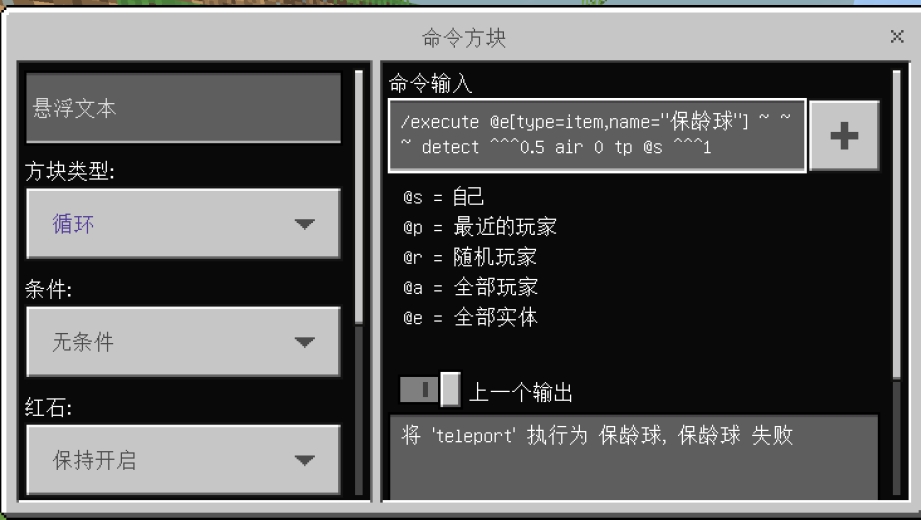Toggle the 上一个输出 switch
Image resolution: width=921 pixels, height=520 pixels.
429,390
